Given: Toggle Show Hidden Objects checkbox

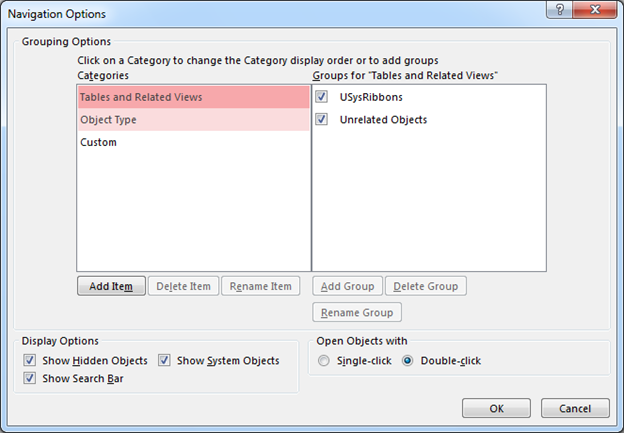Looking at the screenshot, I should pyautogui.click(x=29, y=360).
